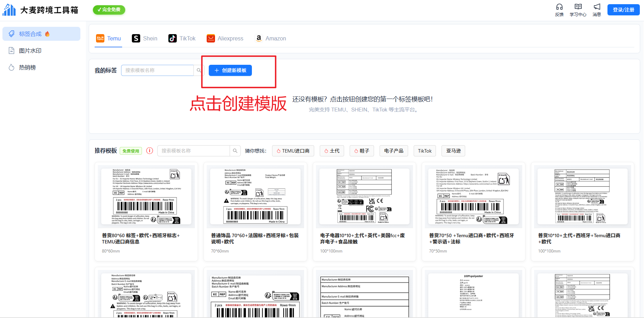Open the 普通饰品 70*60 template thumbnail
Screen dimensions: 644x318
(255, 196)
